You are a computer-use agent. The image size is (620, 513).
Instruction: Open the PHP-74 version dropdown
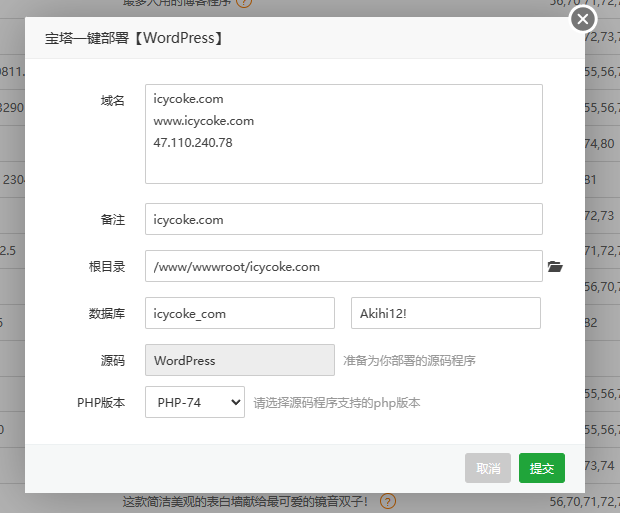coord(195,402)
